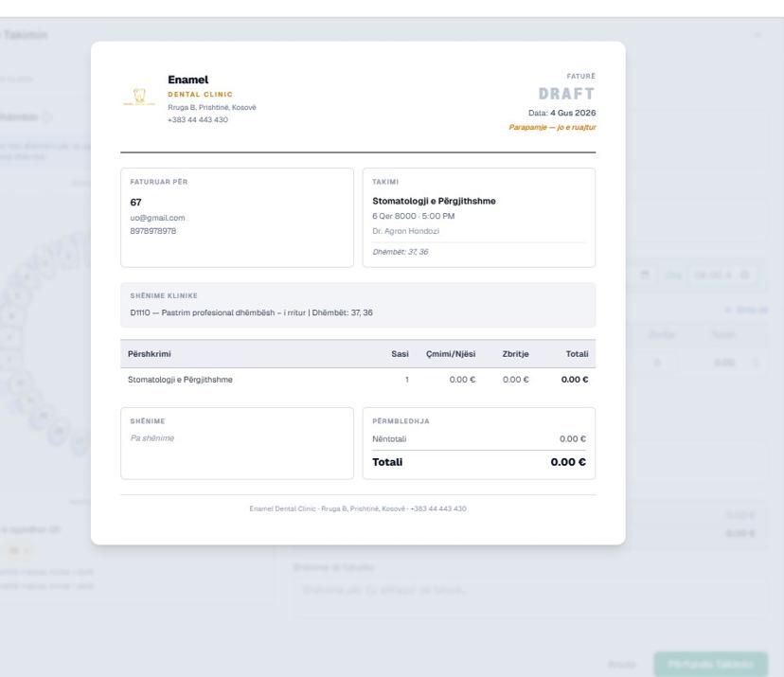Click the 'PËRMBLEDHJA' summary label
784x677 pixels.
(401, 421)
